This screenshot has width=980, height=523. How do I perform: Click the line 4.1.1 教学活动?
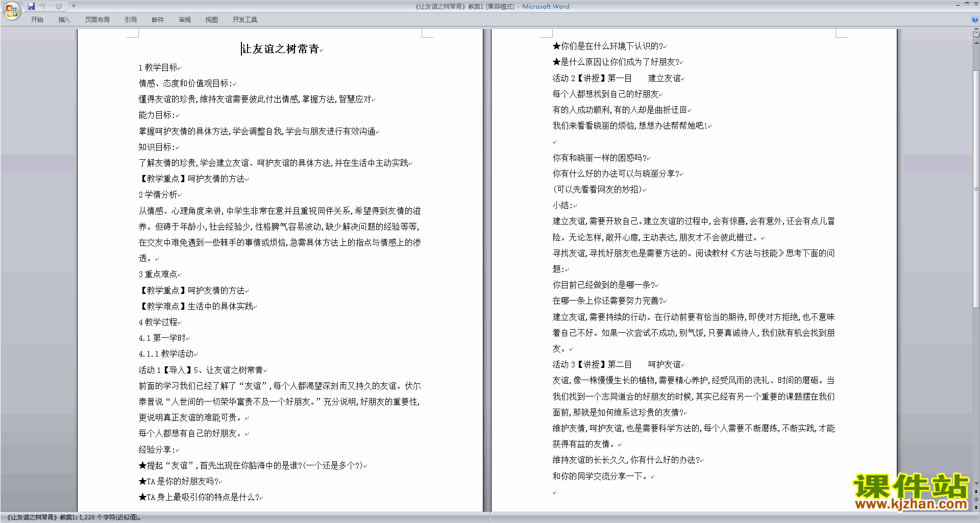[x=166, y=354]
